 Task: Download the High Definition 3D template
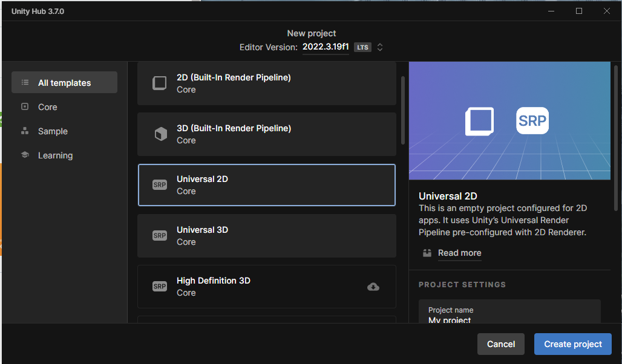pyautogui.click(x=373, y=287)
